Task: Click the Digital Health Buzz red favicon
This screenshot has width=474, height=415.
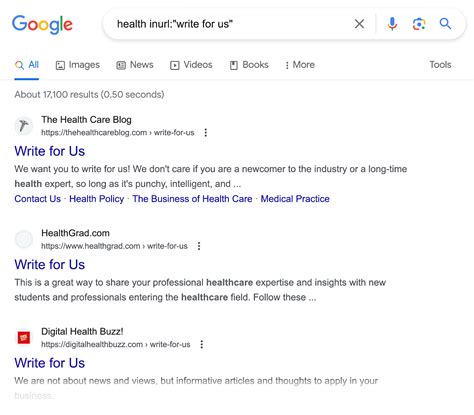Action: click(x=24, y=338)
